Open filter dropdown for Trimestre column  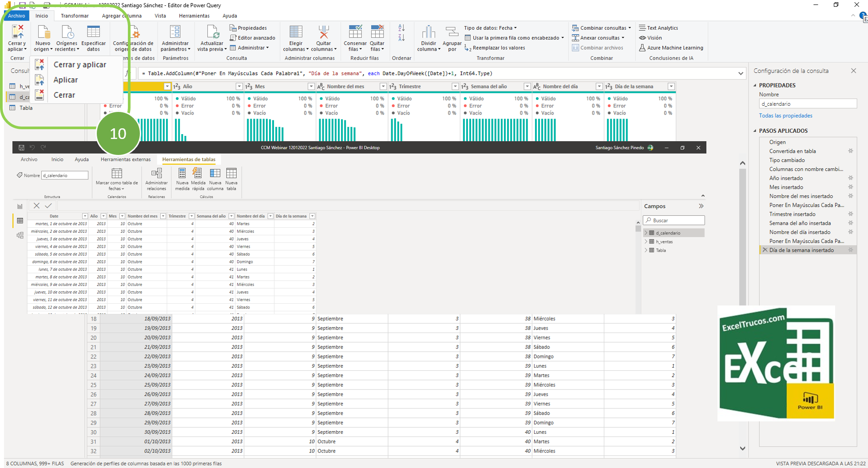pos(455,87)
